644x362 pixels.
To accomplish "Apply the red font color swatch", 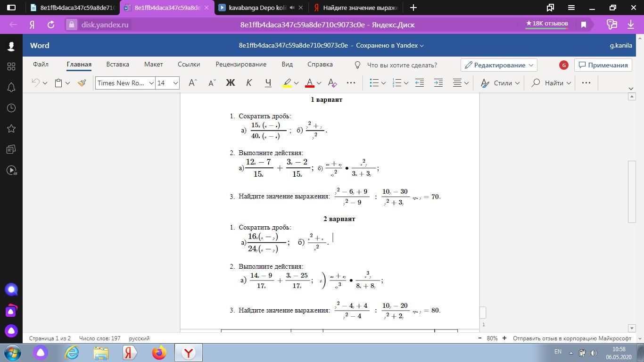I will [x=310, y=83].
